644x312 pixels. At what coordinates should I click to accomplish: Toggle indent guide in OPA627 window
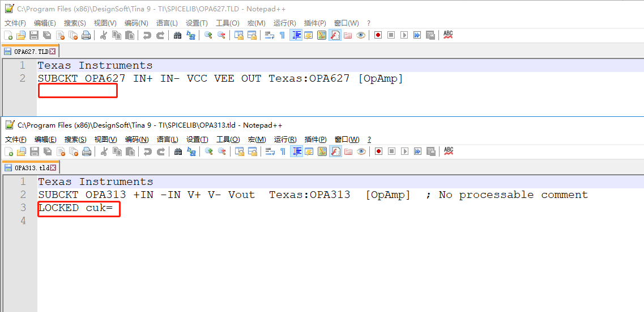pyautogui.click(x=296, y=35)
